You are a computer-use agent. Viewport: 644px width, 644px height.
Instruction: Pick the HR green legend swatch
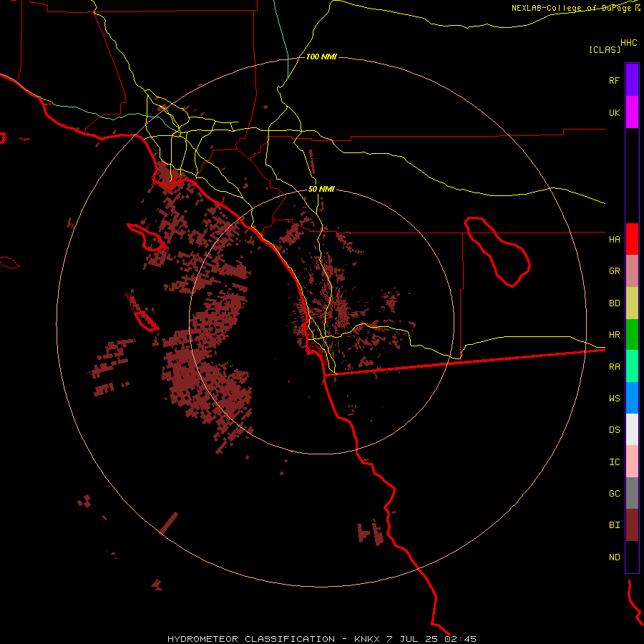[632, 335]
